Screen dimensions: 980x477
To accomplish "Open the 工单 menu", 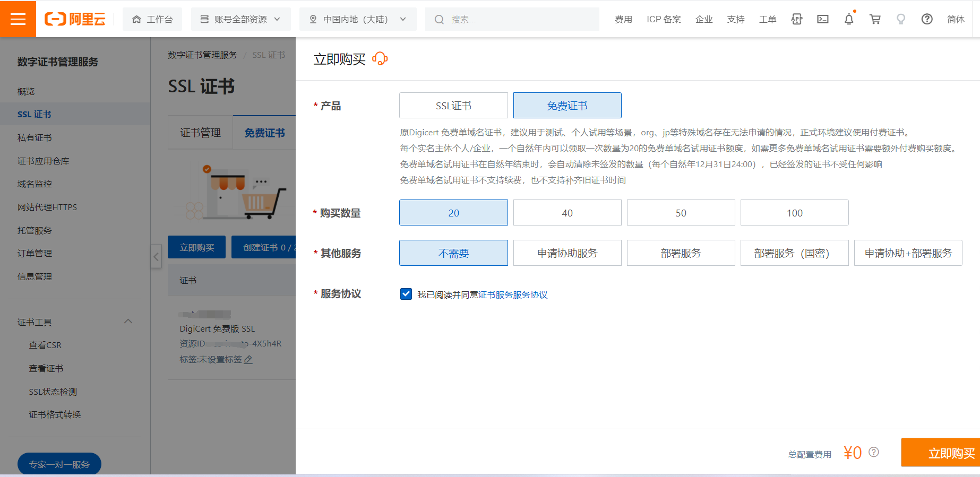I will pos(768,19).
